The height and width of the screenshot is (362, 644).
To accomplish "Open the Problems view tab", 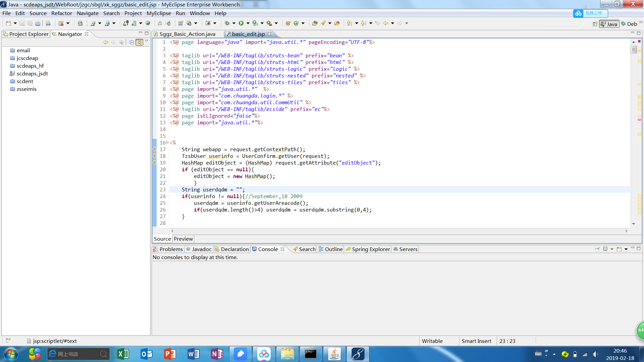I will pos(171,249).
